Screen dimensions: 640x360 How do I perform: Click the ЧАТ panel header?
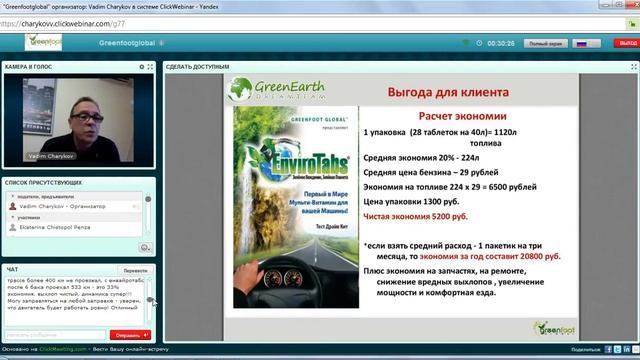[x=12, y=269]
